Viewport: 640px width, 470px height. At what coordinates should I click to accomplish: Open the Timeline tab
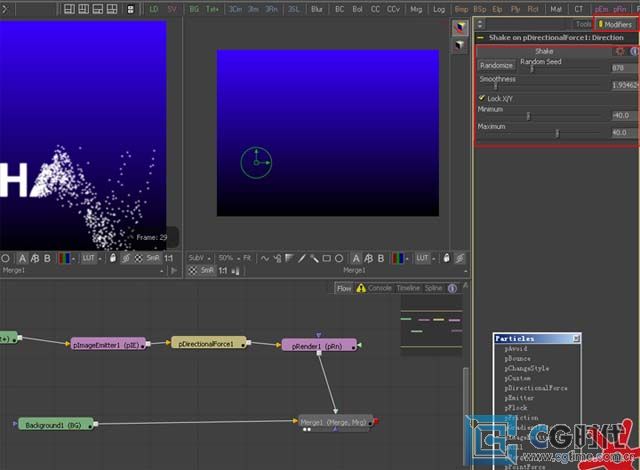(x=408, y=288)
